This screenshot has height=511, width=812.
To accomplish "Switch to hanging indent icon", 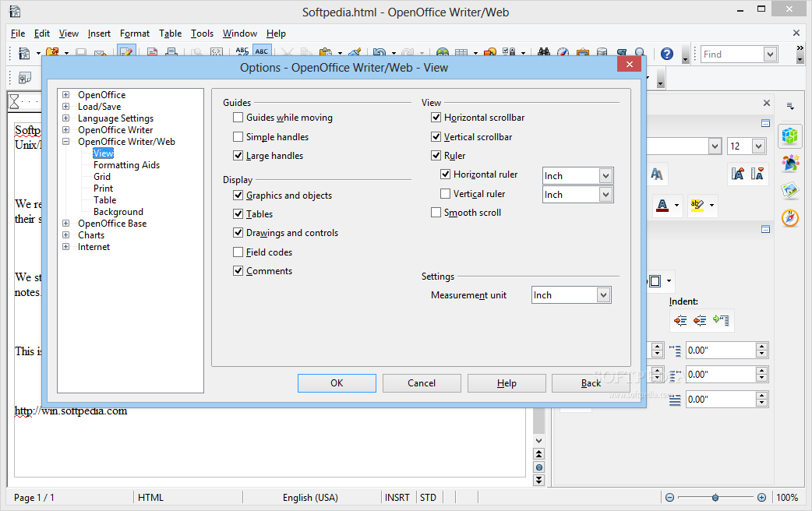I will pyautogui.click(x=721, y=320).
